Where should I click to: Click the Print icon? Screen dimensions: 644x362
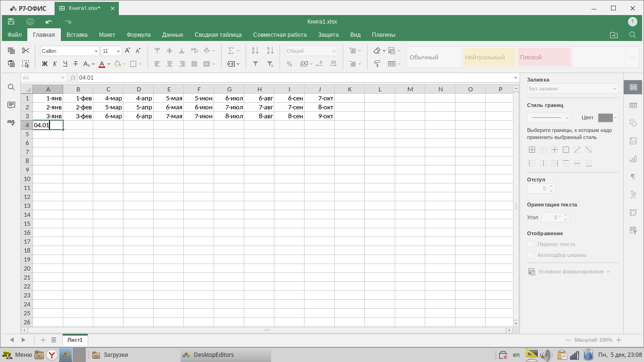click(x=30, y=22)
